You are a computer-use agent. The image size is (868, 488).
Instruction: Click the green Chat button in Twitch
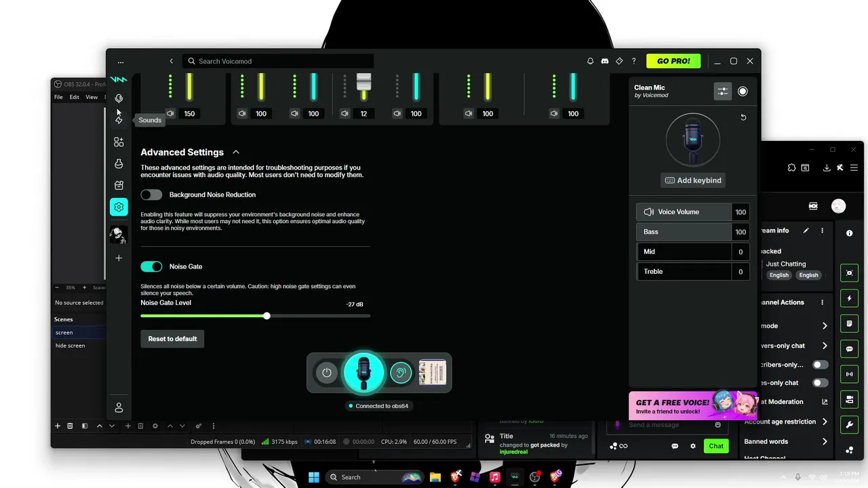click(x=716, y=446)
